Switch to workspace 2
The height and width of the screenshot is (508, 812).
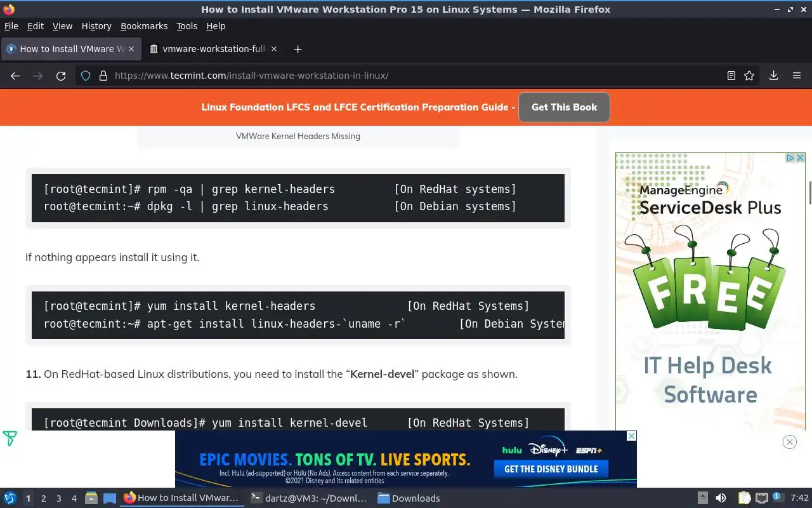[x=43, y=498]
